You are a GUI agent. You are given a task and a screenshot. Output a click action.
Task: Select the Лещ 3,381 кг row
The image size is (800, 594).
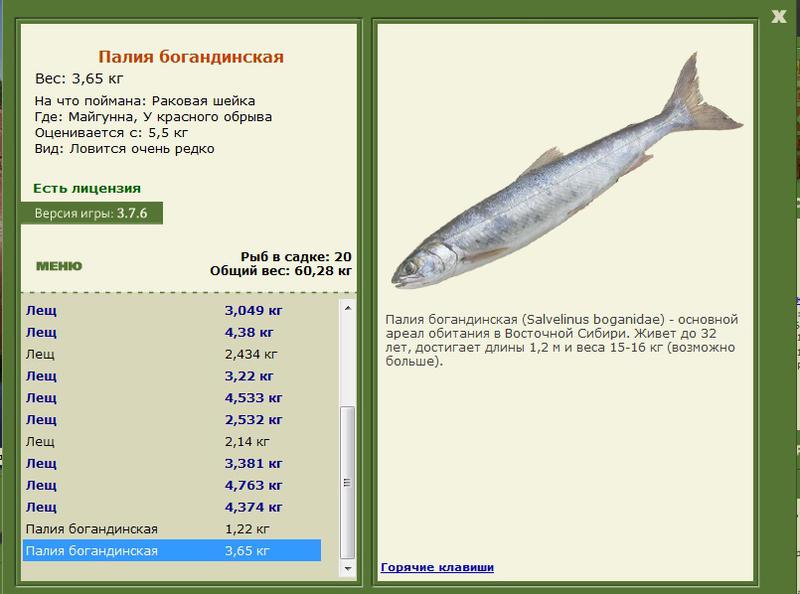(x=172, y=463)
